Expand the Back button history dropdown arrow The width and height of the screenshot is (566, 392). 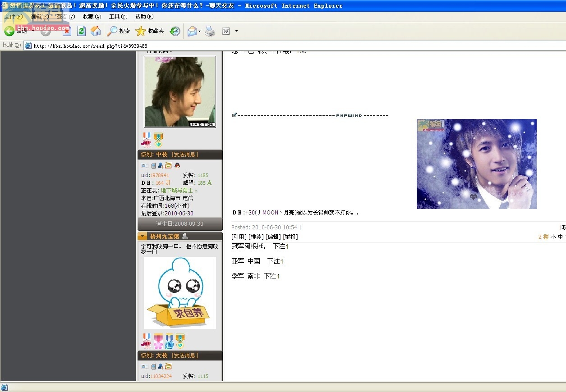pos(33,31)
